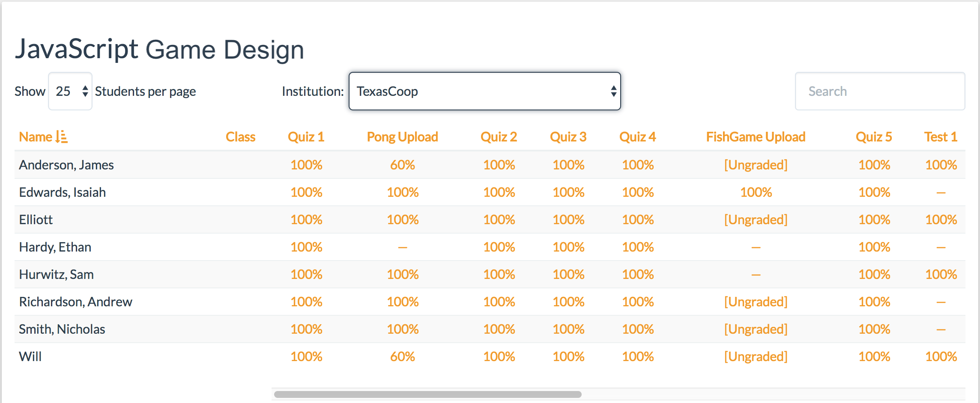Open Edwards, Isaiah's FishGame Upload 100% score

[756, 192]
